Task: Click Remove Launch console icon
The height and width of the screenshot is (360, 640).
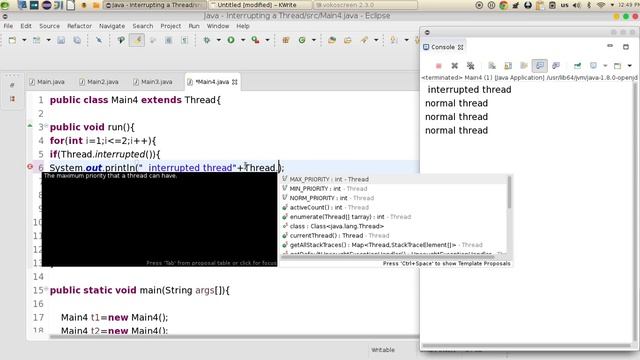Action: [x=455, y=66]
